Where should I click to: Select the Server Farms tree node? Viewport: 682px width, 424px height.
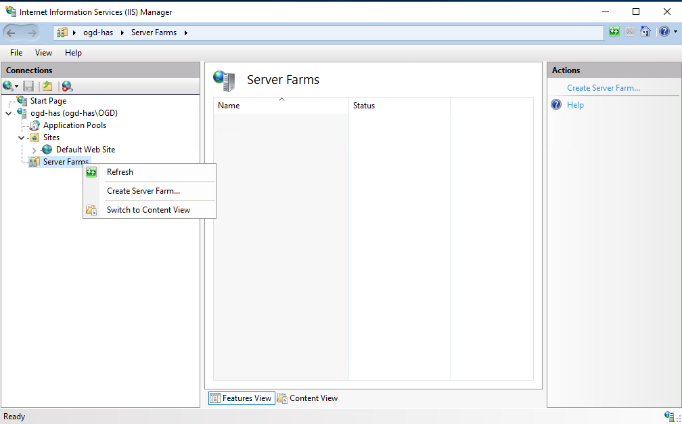pyautogui.click(x=66, y=162)
